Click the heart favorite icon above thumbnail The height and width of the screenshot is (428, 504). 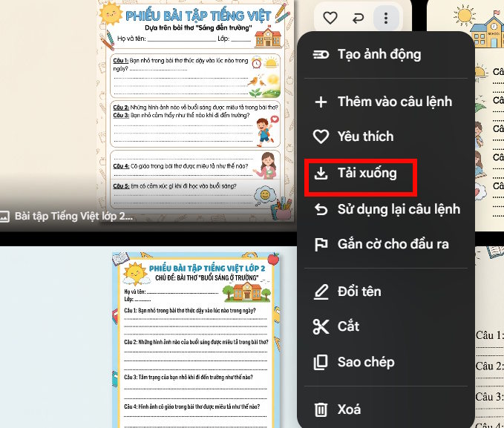330,18
